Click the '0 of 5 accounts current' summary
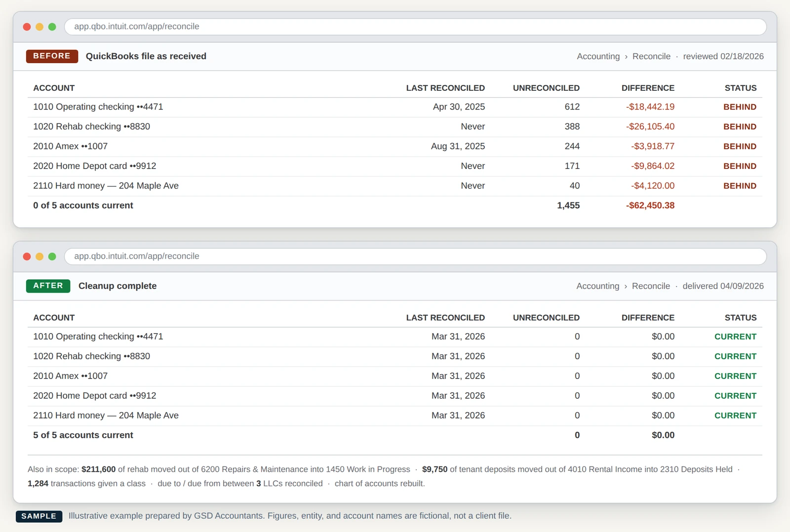This screenshot has width=790, height=532. pos(83,205)
